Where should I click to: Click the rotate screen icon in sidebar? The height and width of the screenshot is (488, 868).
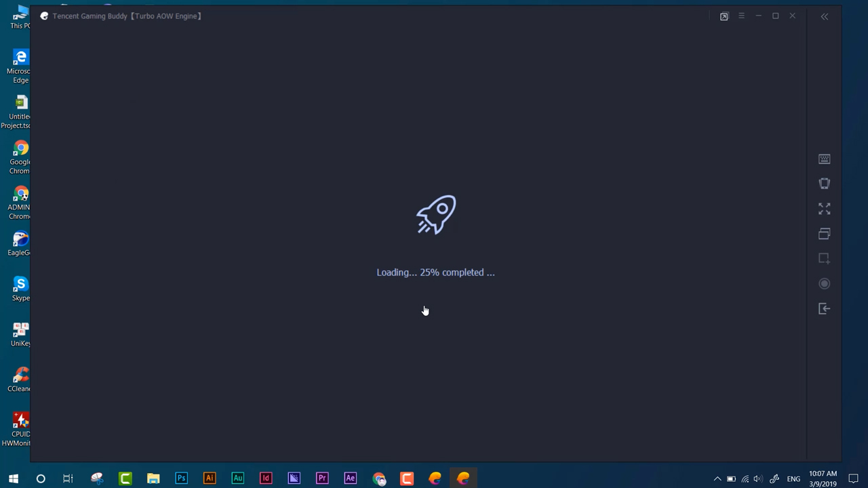click(x=824, y=184)
